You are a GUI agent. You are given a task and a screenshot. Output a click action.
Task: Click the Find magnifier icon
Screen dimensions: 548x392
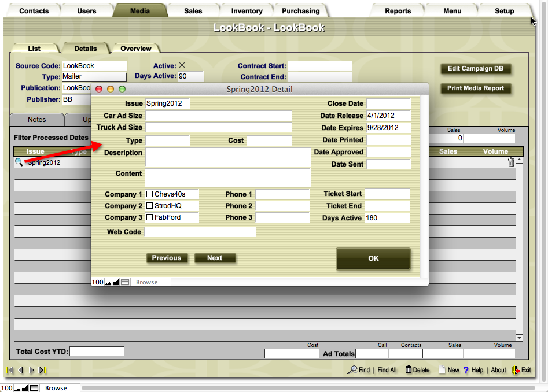(x=352, y=370)
